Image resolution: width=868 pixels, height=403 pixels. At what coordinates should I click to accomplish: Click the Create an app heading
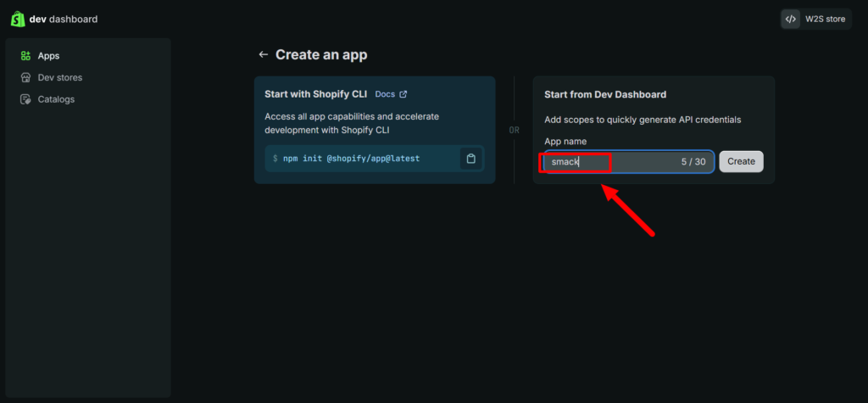click(x=321, y=54)
